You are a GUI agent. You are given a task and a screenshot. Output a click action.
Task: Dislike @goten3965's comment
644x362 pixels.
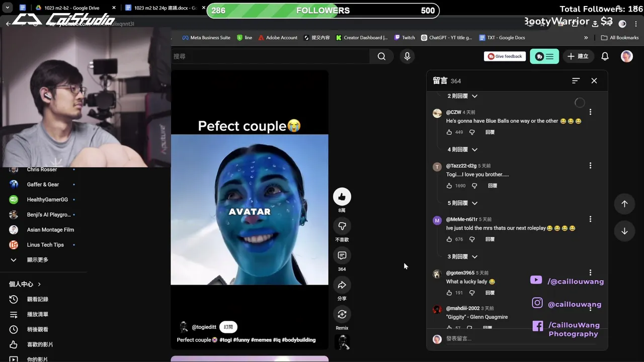click(472, 293)
